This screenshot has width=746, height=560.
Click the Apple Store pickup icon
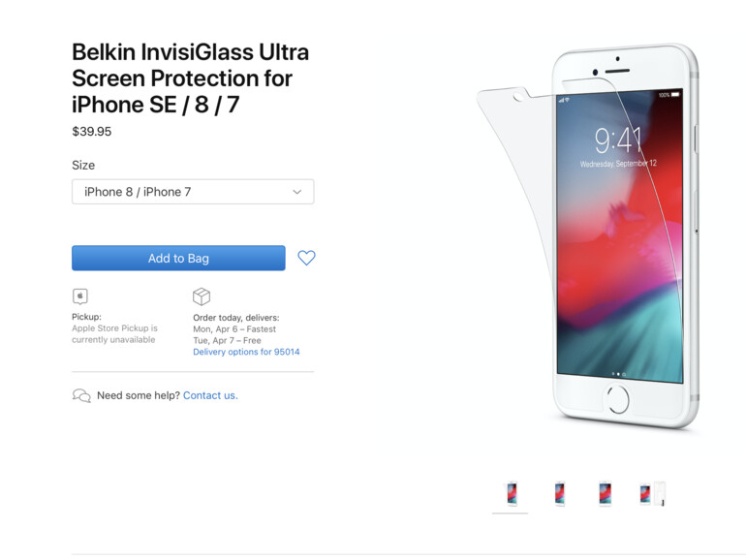click(x=80, y=296)
